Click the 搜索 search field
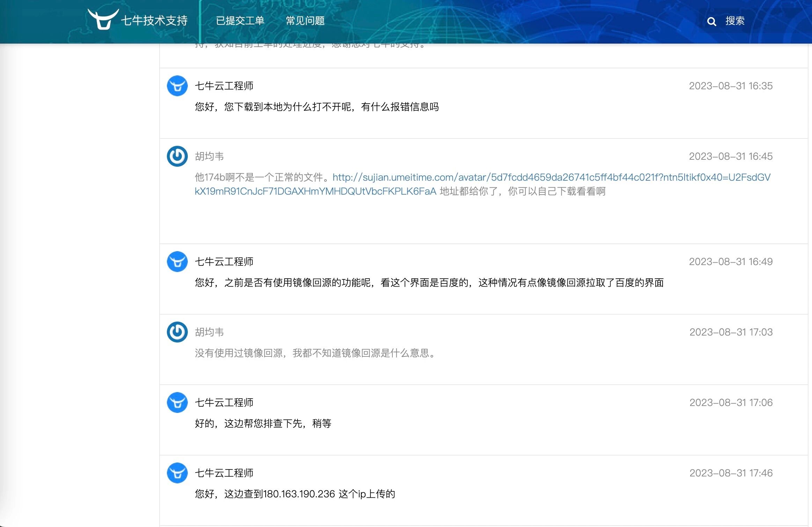Image resolution: width=812 pixels, height=527 pixels. 735,21
